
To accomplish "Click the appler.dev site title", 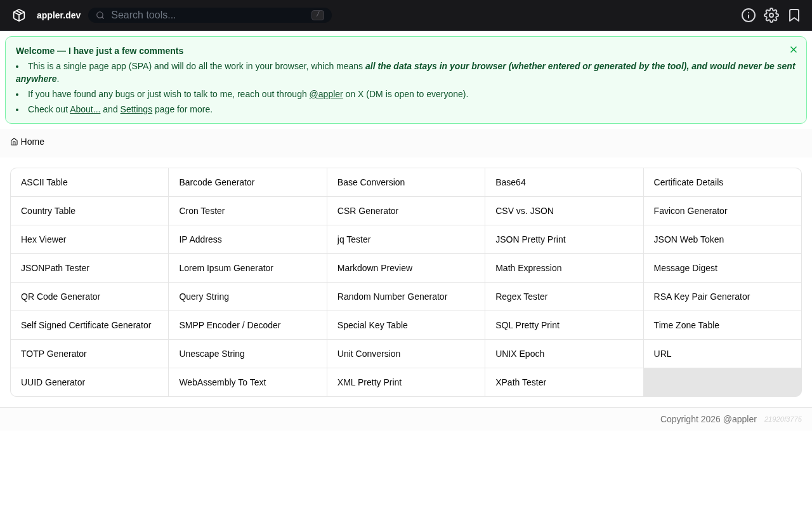I will click(58, 15).
